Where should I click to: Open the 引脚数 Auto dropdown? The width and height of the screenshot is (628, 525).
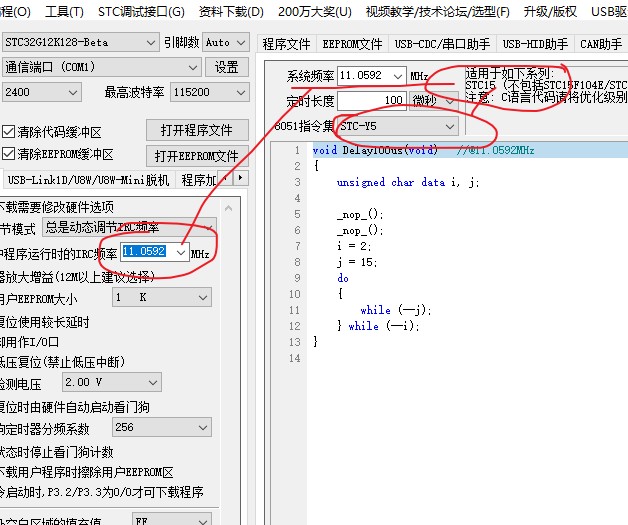click(x=225, y=42)
